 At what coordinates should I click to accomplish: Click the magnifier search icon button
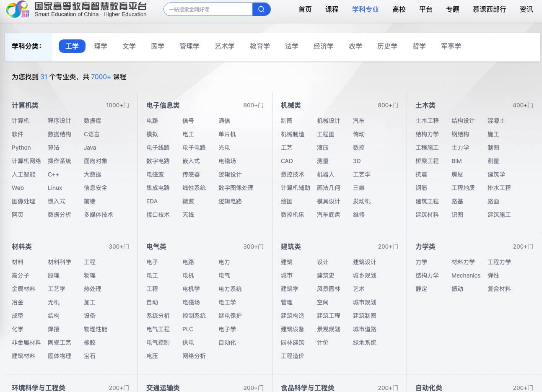coord(261,9)
